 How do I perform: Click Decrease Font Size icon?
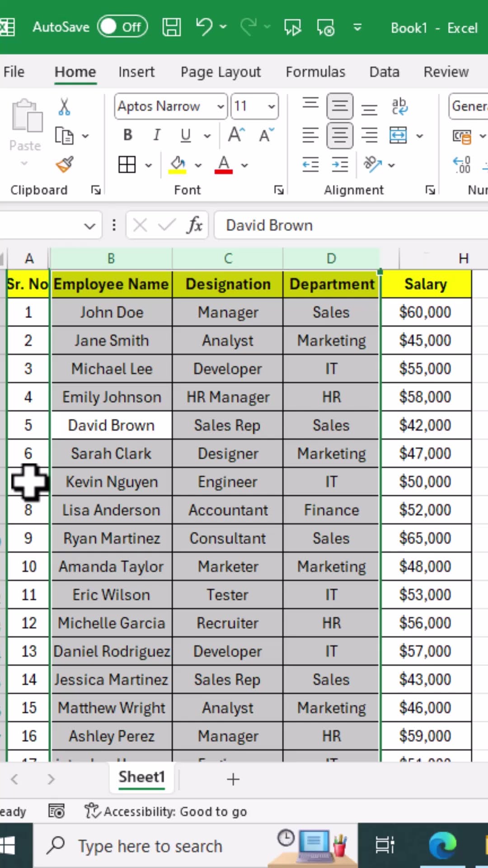267,135
